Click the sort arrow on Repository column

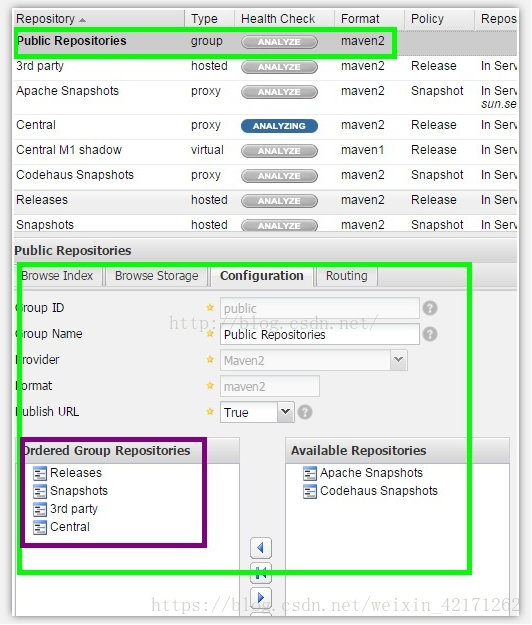pyautogui.click(x=82, y=20)
